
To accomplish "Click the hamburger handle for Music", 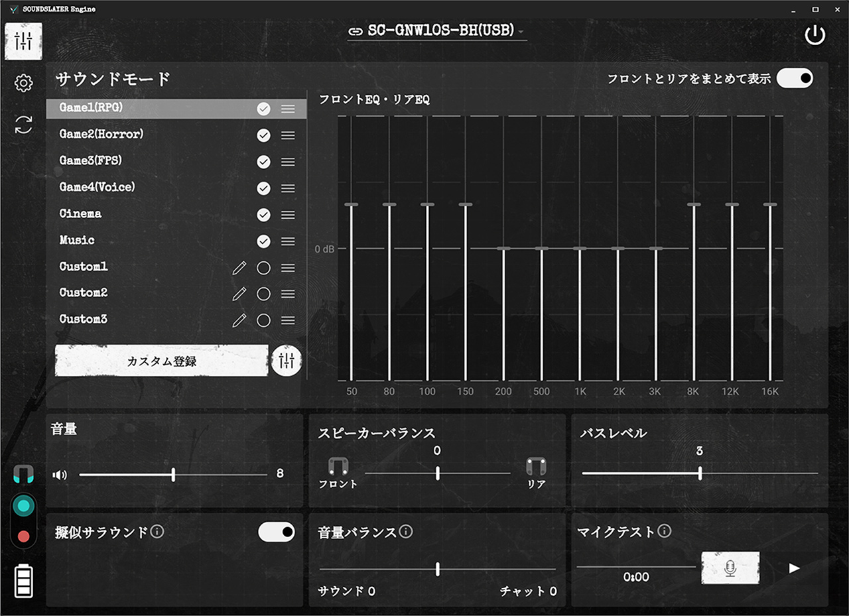I will point(288,241).
